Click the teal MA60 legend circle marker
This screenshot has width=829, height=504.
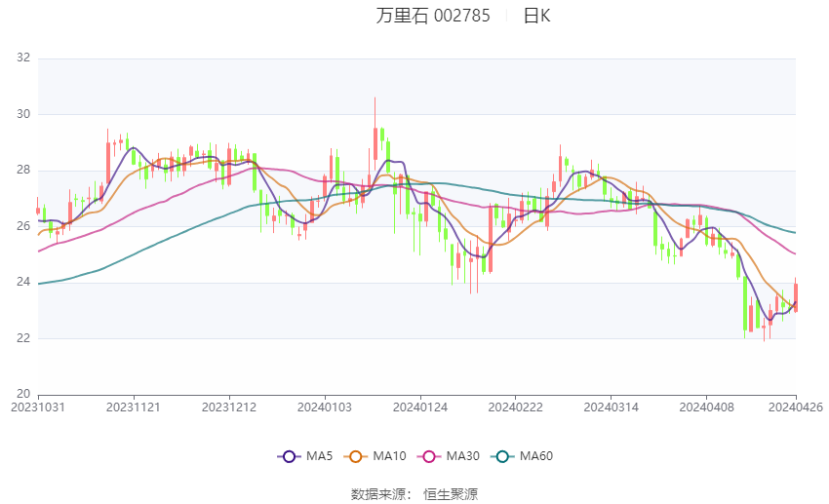(501, 456)
